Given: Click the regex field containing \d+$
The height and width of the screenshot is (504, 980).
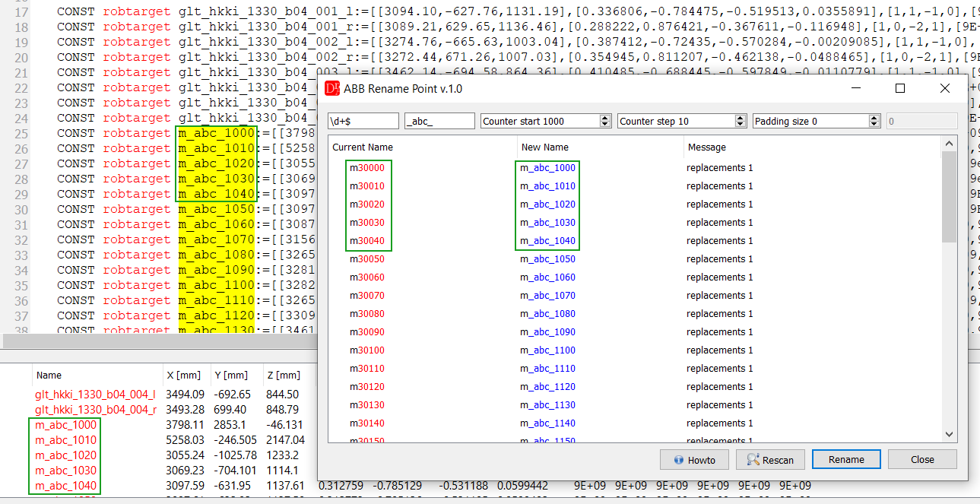Looking at the screenshot, I should 363,121.
